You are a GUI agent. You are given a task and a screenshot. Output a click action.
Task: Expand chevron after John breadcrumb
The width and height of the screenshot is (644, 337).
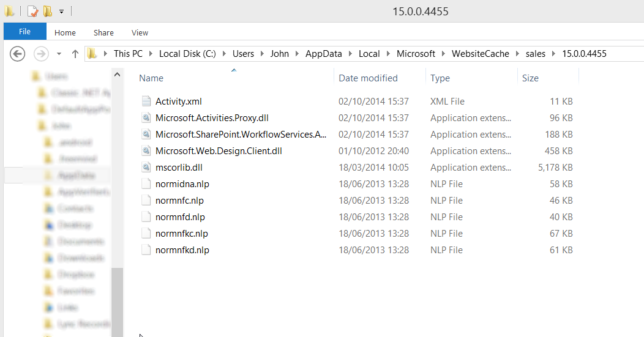tap(297, 54)
